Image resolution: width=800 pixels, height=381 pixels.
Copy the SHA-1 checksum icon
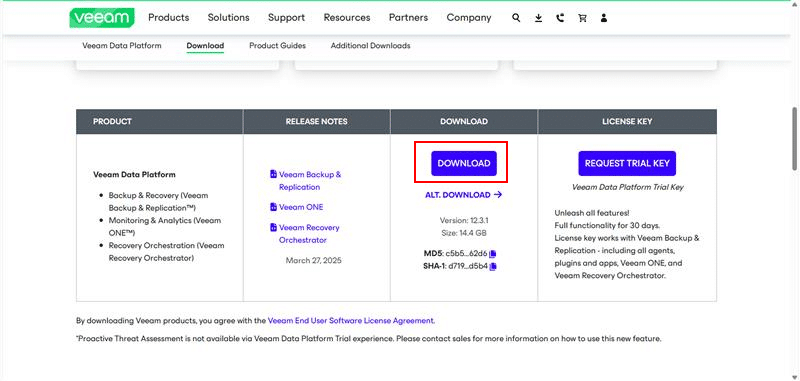tap(493, 266)
